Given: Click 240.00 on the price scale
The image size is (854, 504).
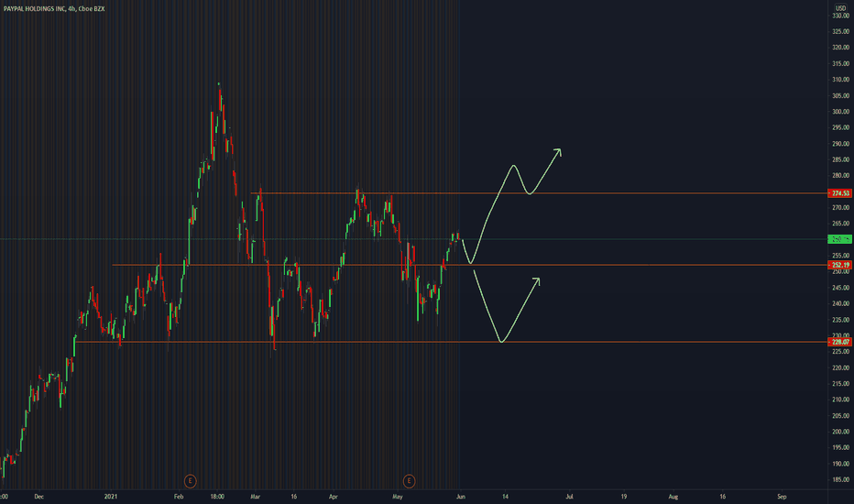Looking at the screenshot, I should (841, 303).
